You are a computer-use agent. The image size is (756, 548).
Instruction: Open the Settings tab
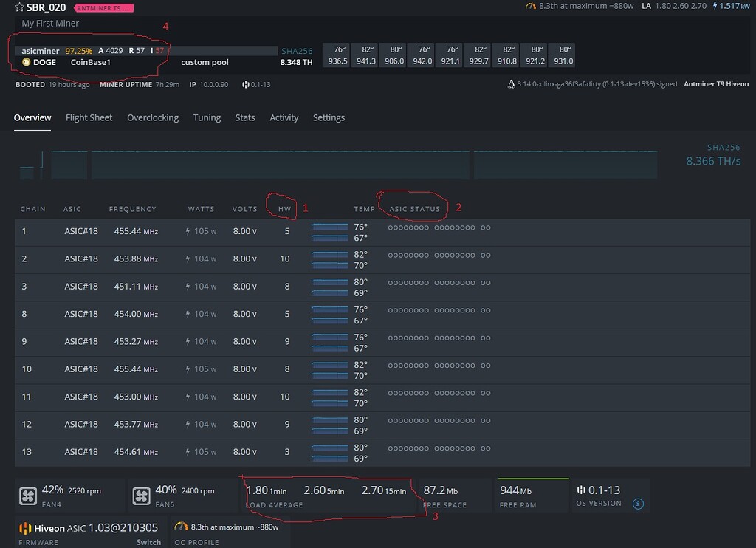point(329,117)
